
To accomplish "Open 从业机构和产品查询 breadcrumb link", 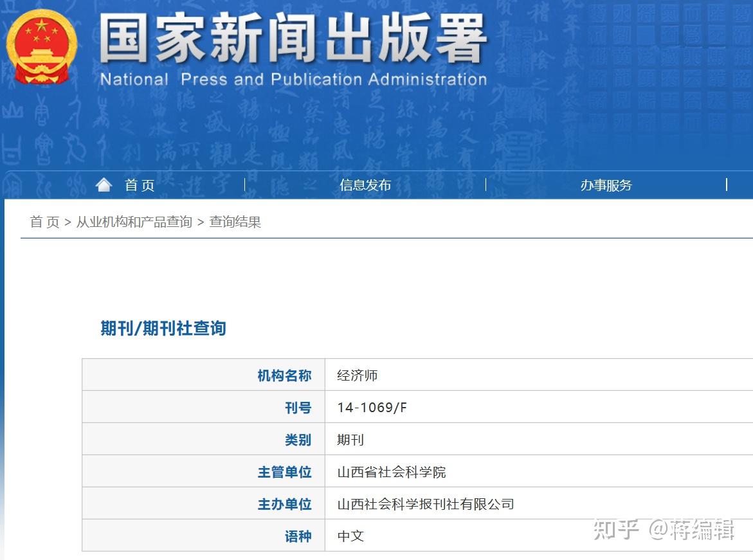I will tap(134, 222).
